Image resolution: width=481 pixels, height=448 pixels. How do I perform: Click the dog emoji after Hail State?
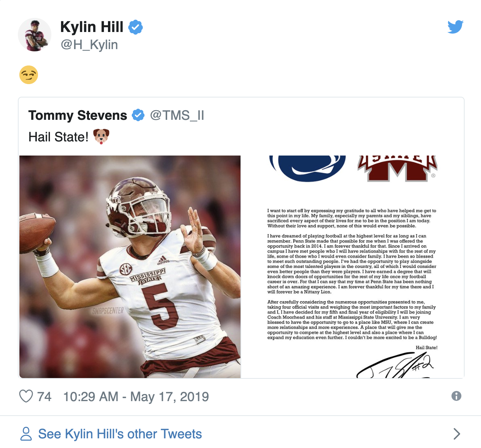101,137
